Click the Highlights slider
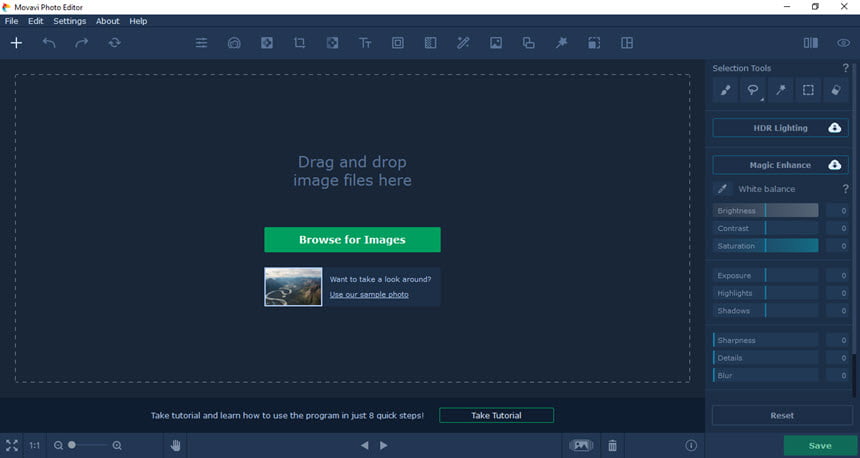The image size is (860, 458). 766,293
